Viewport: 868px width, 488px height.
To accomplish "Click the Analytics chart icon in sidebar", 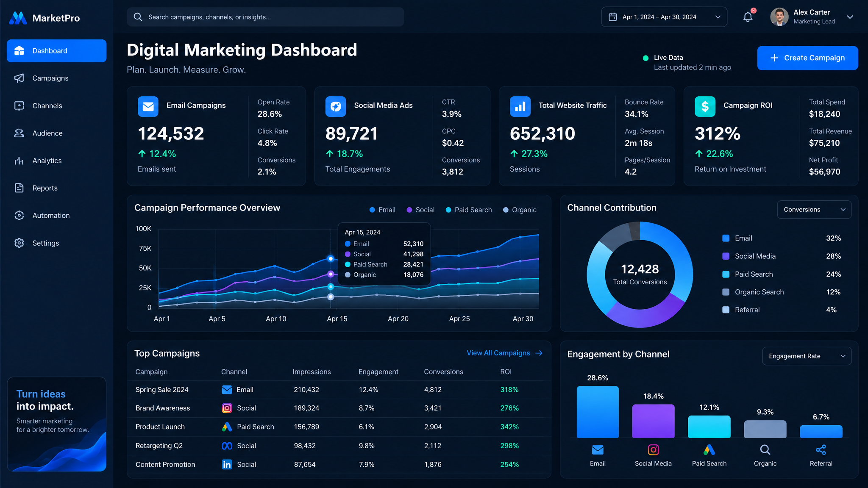I will (19, 161).
